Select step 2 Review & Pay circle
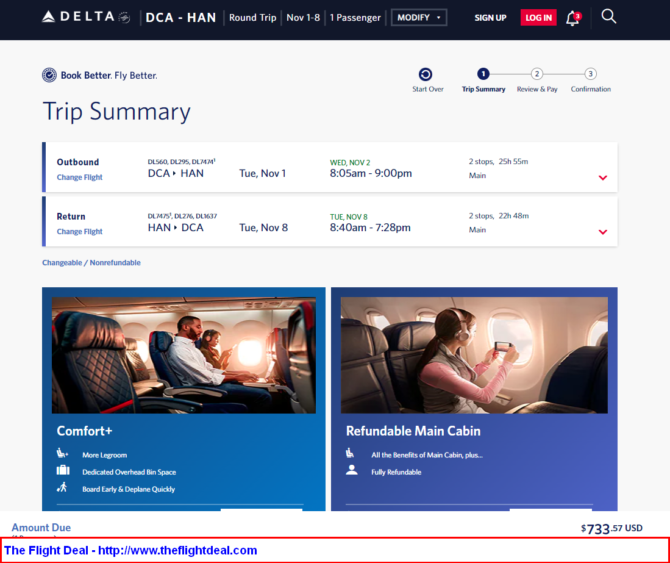 pos(537,74)
